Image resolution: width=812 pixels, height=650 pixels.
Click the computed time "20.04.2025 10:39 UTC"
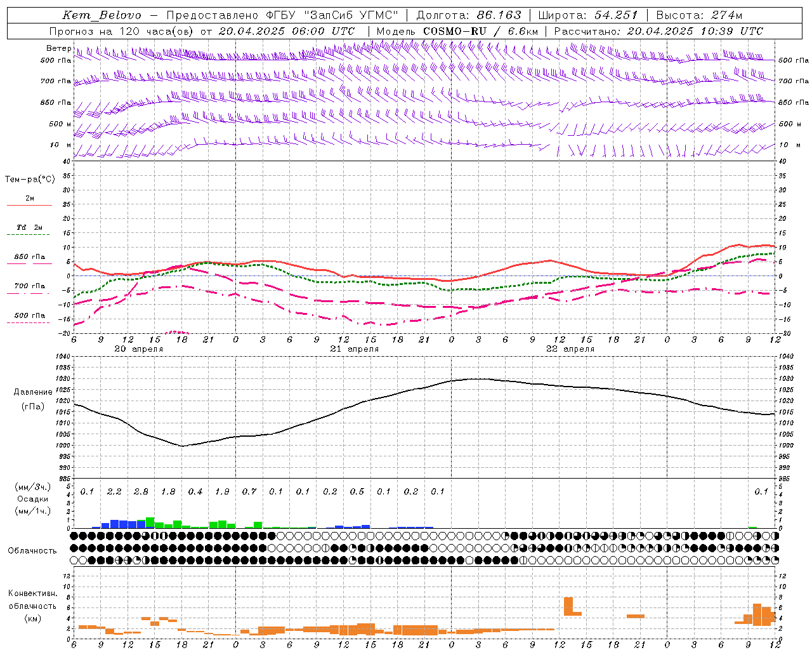[695, 31]
